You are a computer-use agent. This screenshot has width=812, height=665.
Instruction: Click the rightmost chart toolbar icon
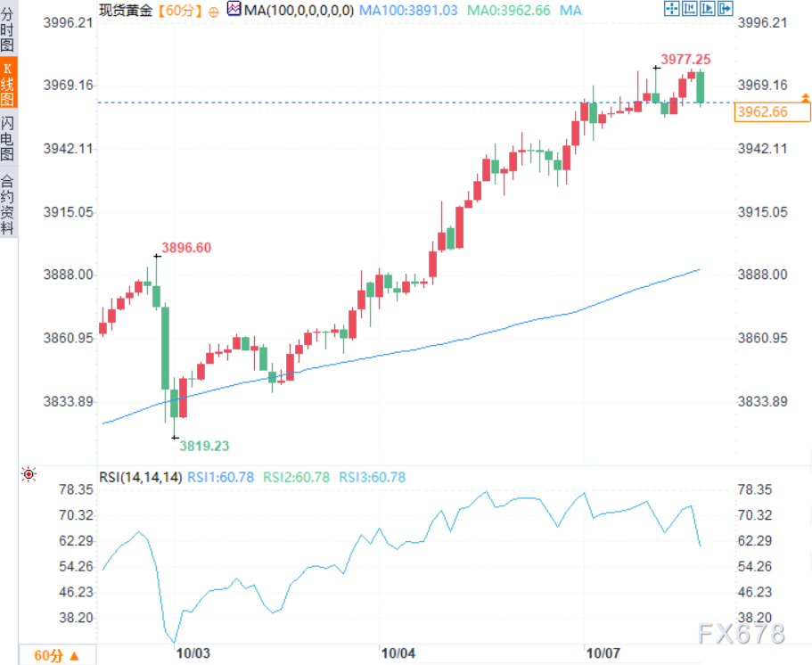[x=726, y=10]
